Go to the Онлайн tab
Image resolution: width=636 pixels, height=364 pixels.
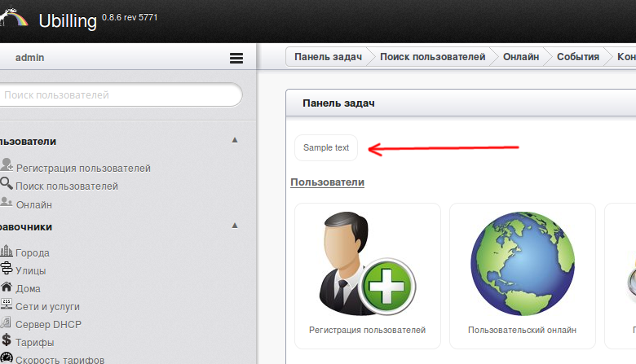pos(520,56)
